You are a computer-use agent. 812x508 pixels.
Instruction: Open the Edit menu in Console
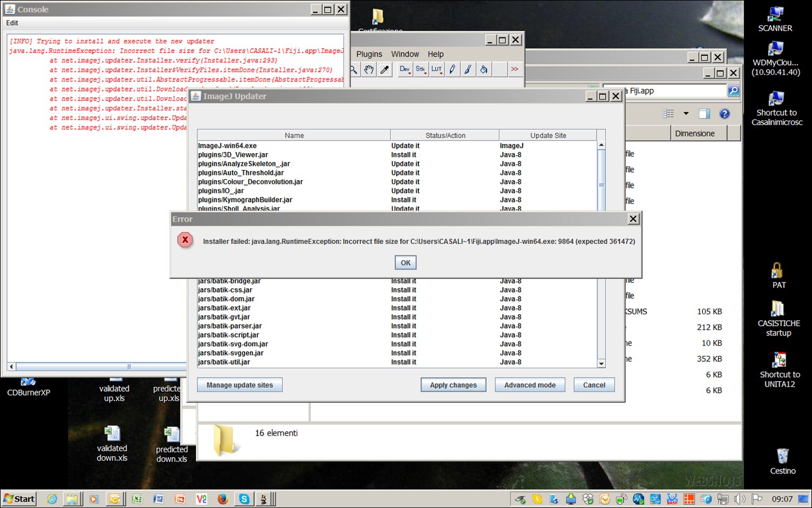point(12,23)
